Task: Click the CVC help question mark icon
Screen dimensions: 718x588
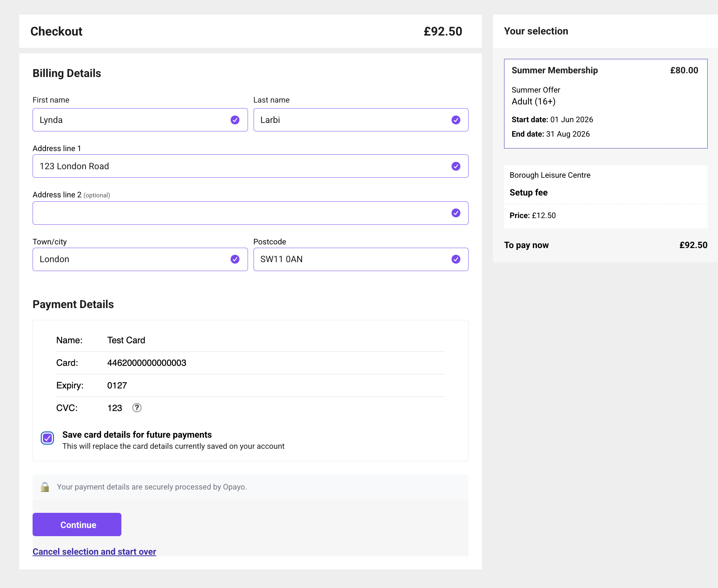Action: (x=137, y=408)
